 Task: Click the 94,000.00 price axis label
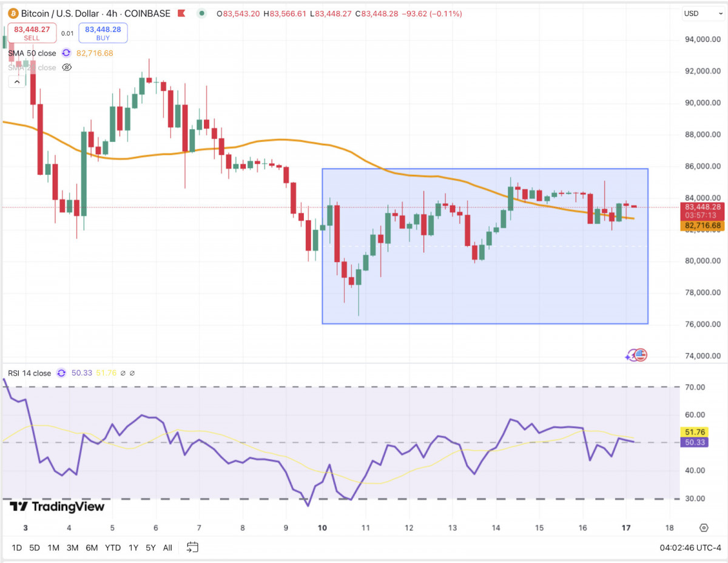click(x=703, y=39)
